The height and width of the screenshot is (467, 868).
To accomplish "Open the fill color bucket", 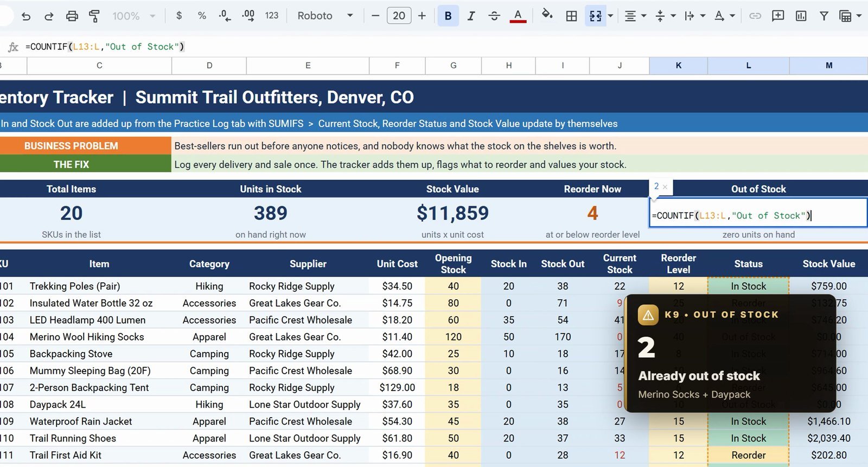I will (x=547, y=15).
